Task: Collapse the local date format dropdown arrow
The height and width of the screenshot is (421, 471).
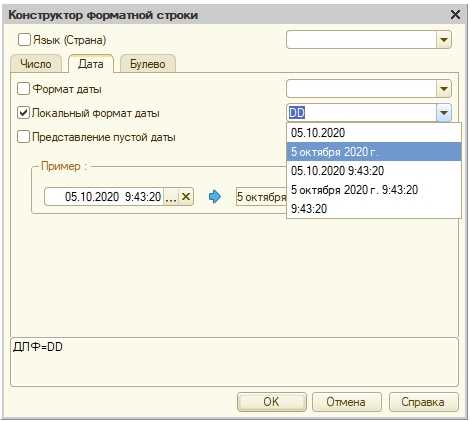Action: pyautogui.click(x=444, y=113)
